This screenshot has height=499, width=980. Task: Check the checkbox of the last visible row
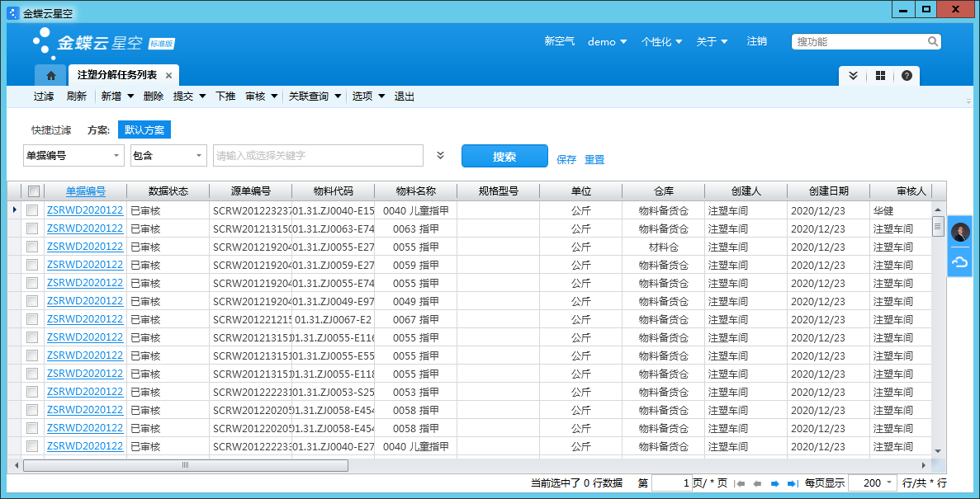point(33,446)
